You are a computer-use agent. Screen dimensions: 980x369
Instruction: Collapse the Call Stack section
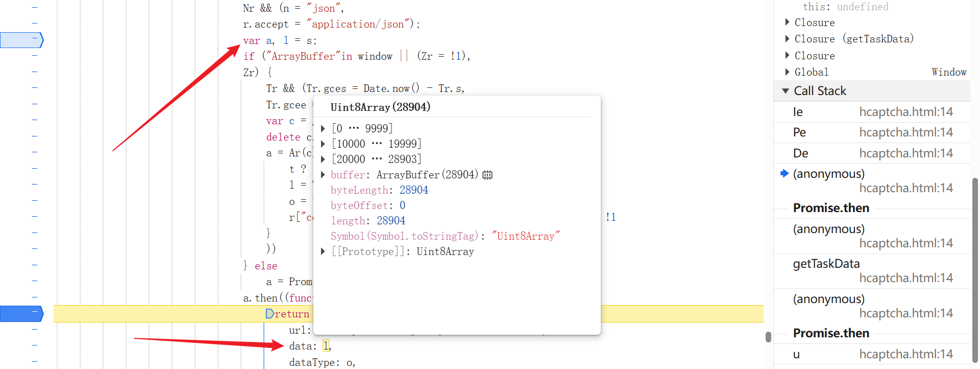(x=786, y=91)
